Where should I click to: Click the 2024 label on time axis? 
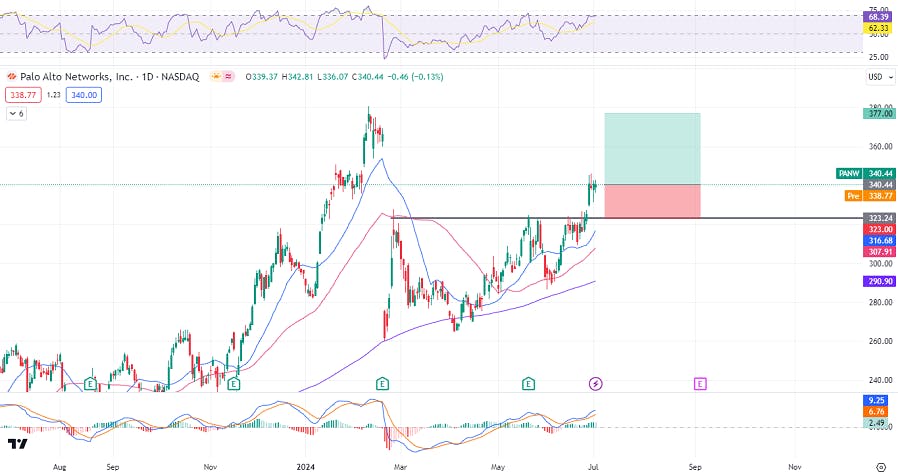pos(305,467)
